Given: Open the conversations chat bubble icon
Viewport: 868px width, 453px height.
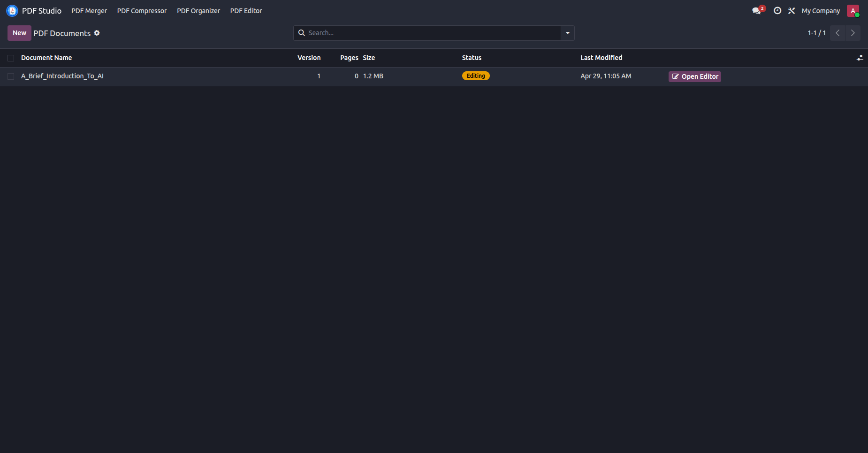Looking at the screenshot, I should tap(757, 11).
